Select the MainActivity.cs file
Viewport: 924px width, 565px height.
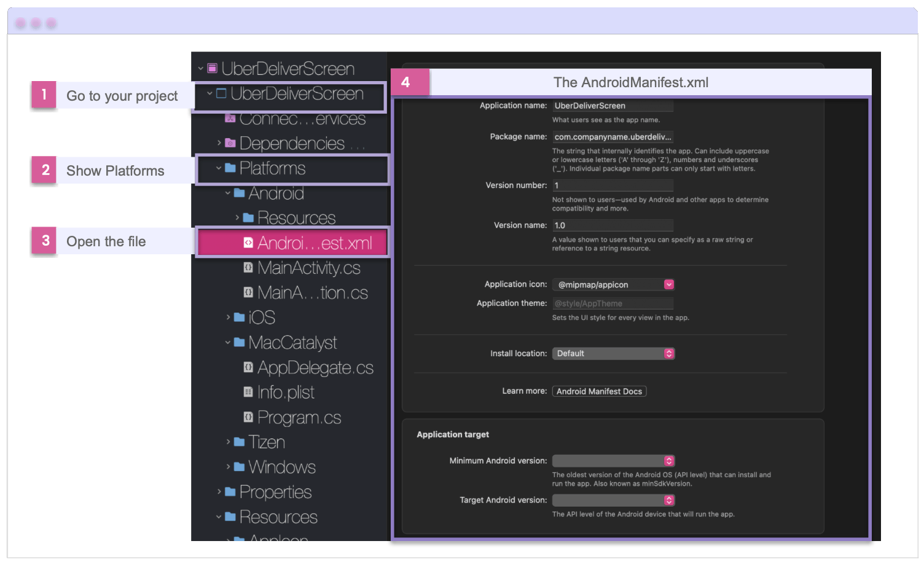pos(309,268)
